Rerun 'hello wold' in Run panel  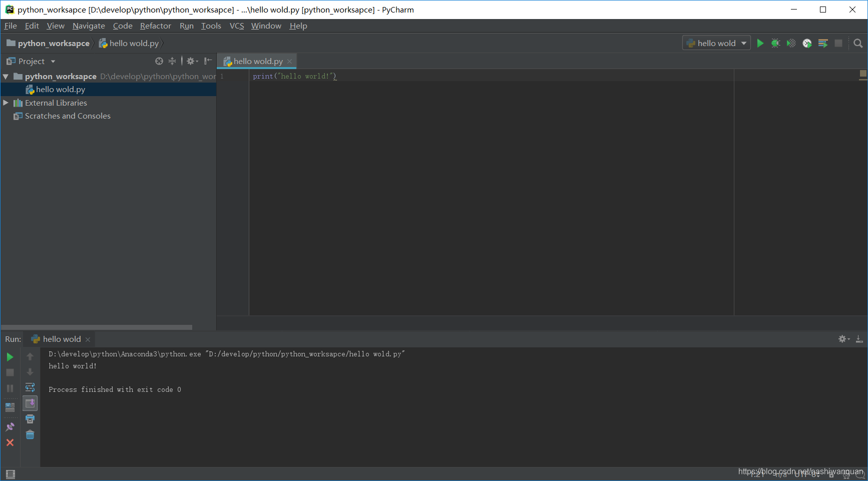coord(10,357)
